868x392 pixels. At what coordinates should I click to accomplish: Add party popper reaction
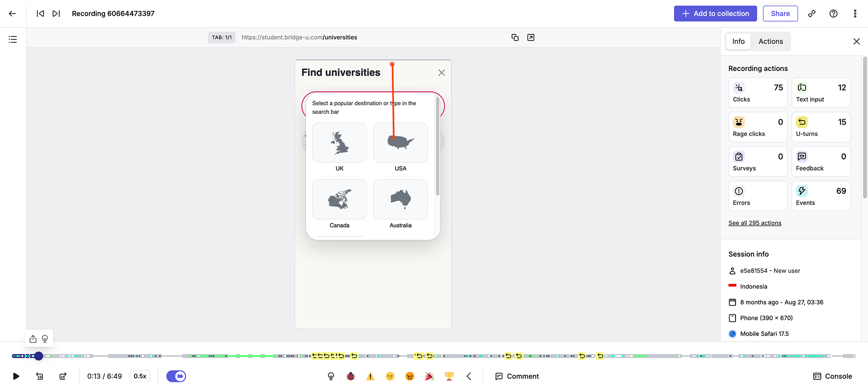[429, 376]
